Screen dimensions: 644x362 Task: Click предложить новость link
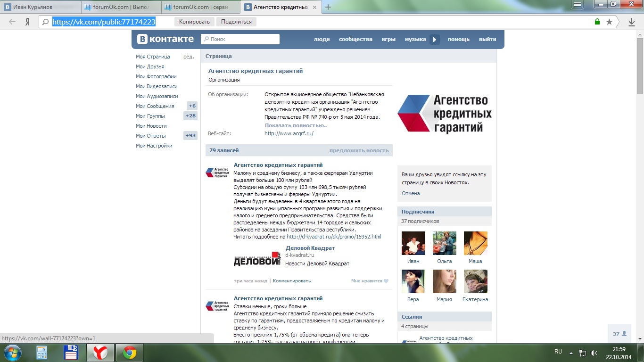tap(359, 150)
